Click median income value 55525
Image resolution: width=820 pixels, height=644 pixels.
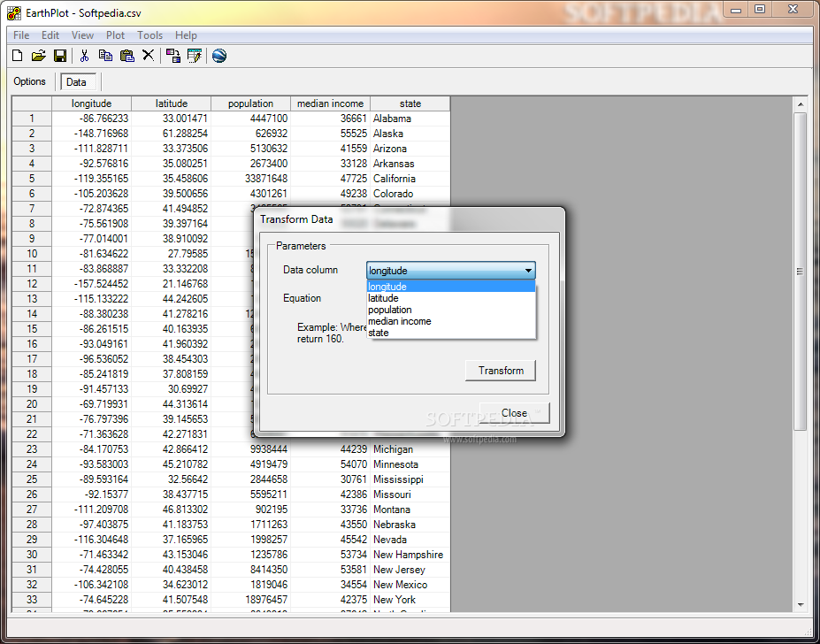[x=331, y=134]
